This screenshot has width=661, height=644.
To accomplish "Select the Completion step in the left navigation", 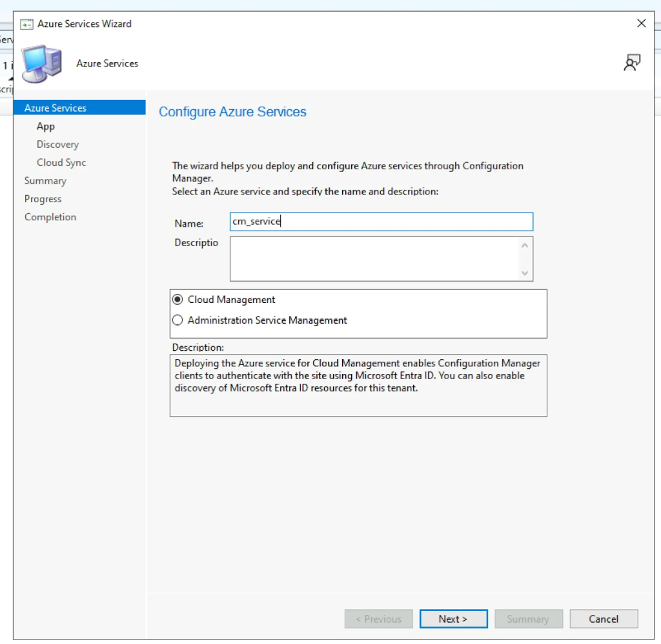I will click(x=50, y=217).
